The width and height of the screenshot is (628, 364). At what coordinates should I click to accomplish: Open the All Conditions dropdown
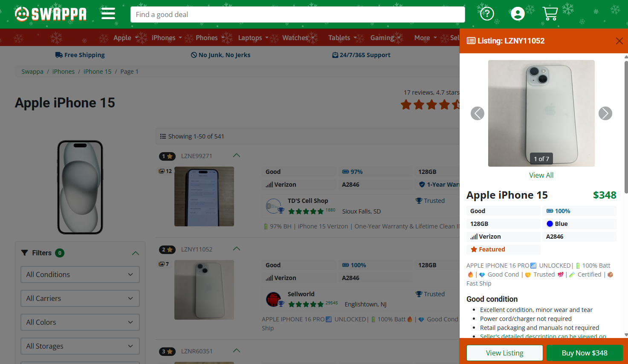80,274
